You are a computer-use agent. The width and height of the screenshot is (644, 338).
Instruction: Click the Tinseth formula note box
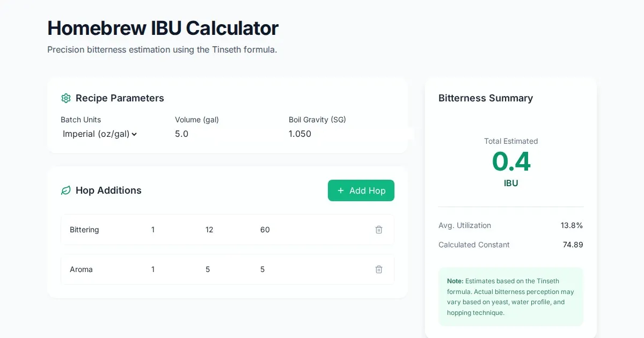tap(510, 297)
